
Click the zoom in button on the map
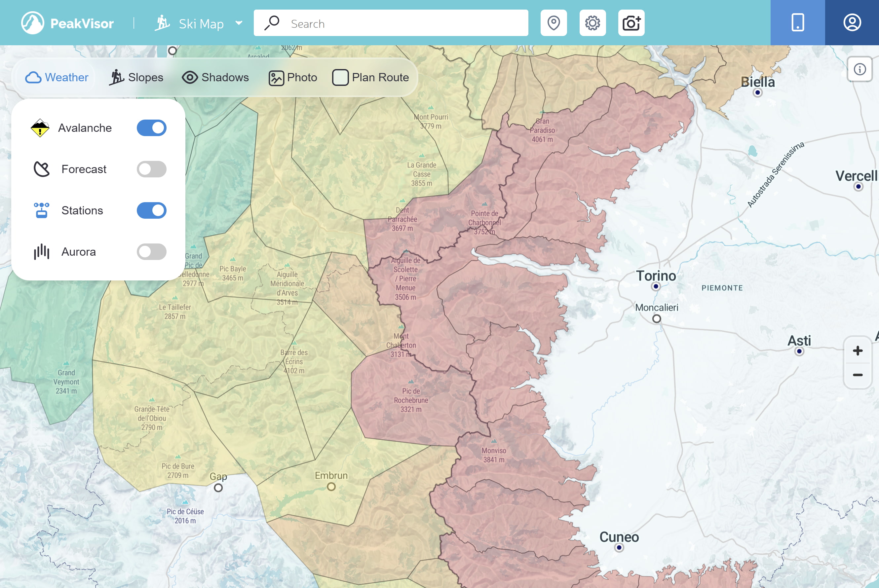(x=858, y=351)
